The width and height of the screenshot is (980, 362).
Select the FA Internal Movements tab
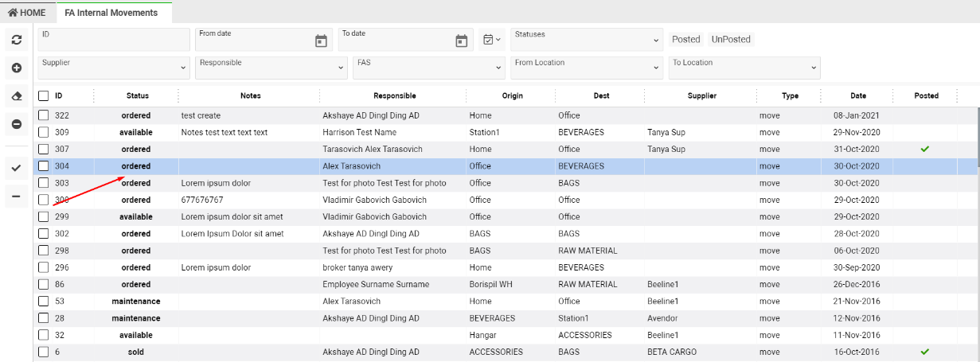pos(111,13)
